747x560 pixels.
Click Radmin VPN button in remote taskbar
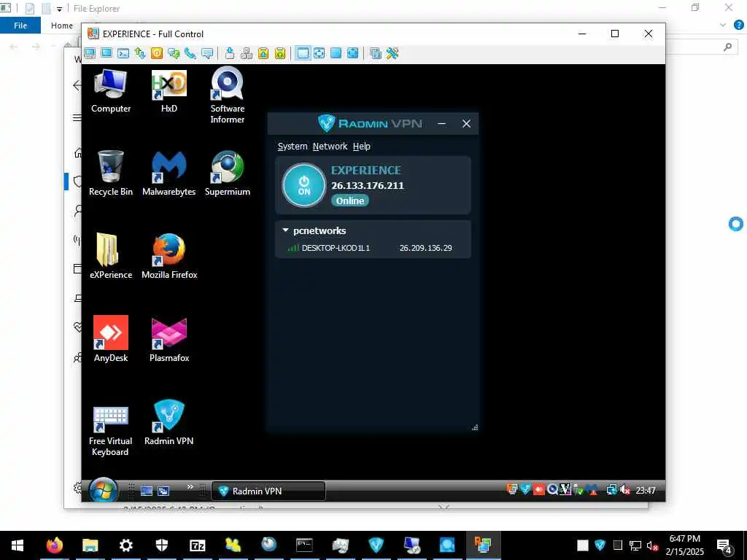point(268,491)
